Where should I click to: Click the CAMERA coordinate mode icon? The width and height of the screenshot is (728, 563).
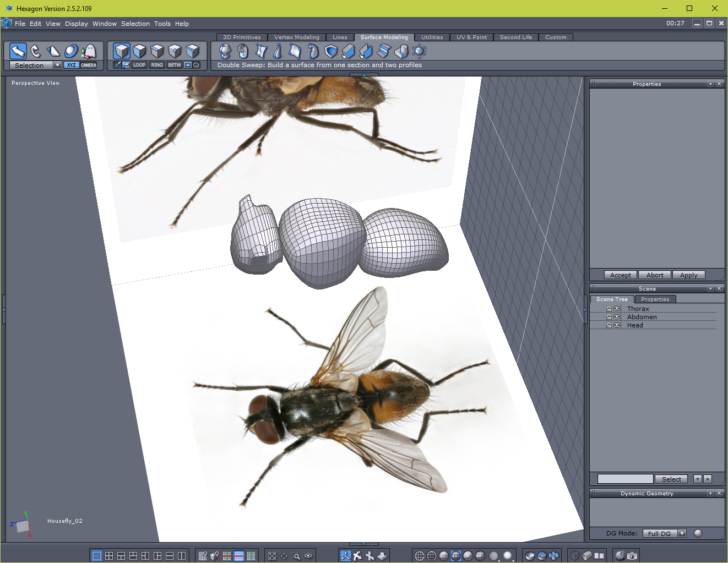tap(89, 65)
